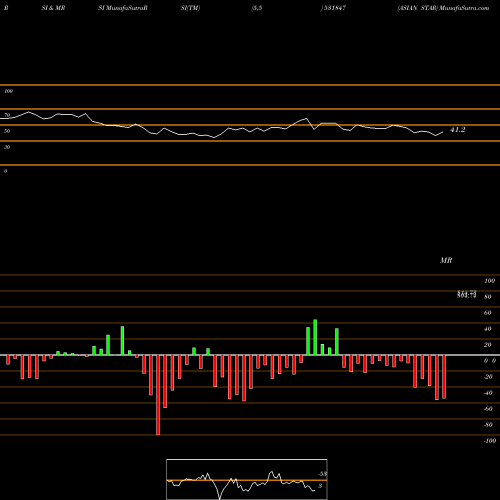The height and width of the screenshot is (500, 500).
Task: Click the 'SI(TM)' header label
Action: tap(190, 8)
